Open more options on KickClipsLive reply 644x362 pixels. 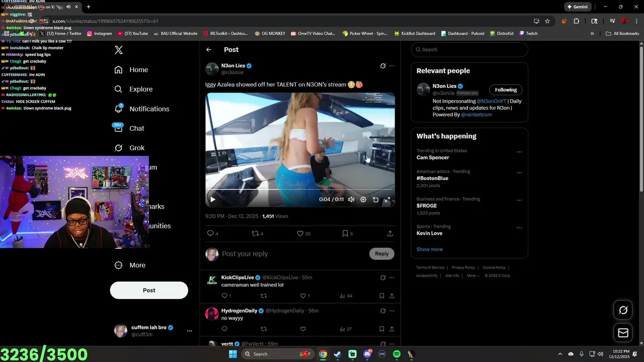pyautogui.click(x=392, y=278)
